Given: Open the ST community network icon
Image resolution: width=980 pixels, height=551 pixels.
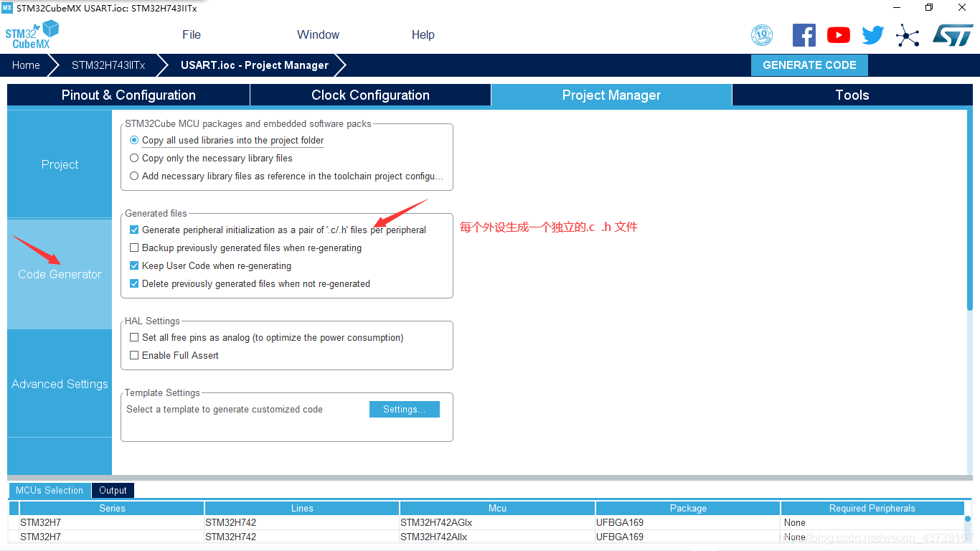Looking at the screenshot, I should coord(908,35).
